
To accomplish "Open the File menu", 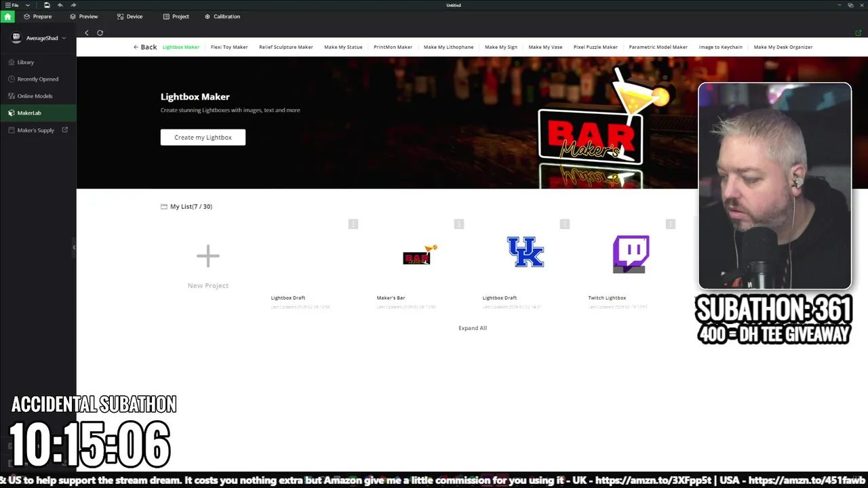I will click(12, 5).
